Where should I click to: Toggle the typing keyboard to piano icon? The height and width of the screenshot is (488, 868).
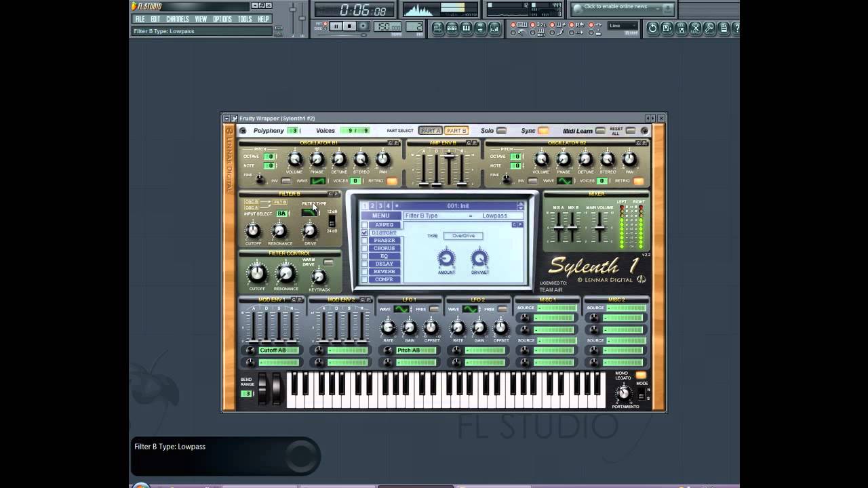click(521, 24)
